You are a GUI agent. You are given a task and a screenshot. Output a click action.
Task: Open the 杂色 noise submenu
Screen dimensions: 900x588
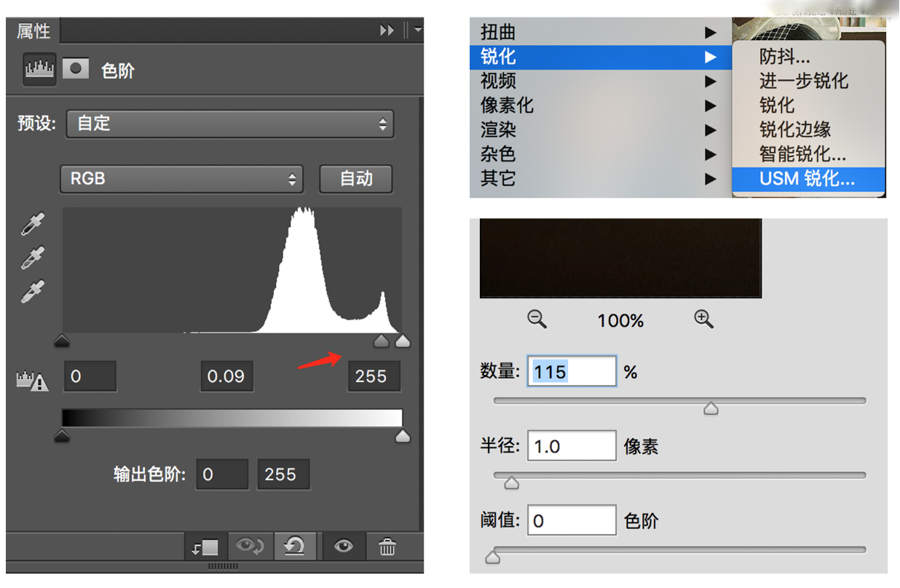pyautogui.click(x=601, y=154)
